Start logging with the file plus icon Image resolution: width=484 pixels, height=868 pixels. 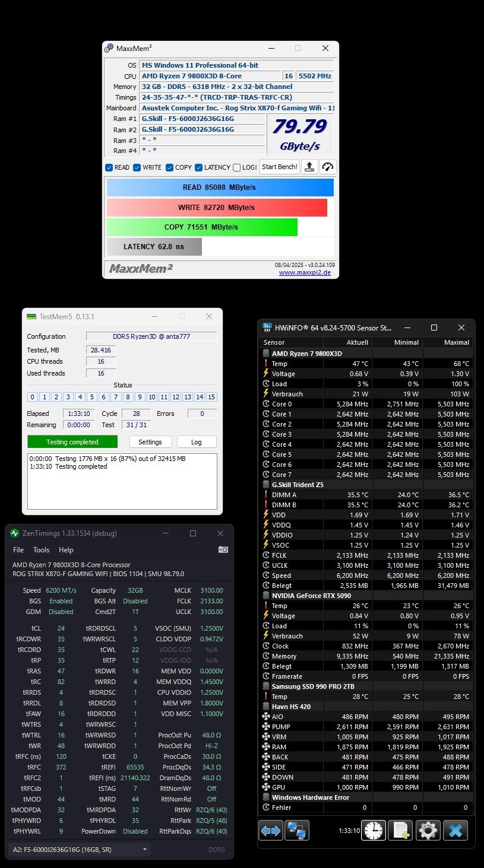click(400, 831)
